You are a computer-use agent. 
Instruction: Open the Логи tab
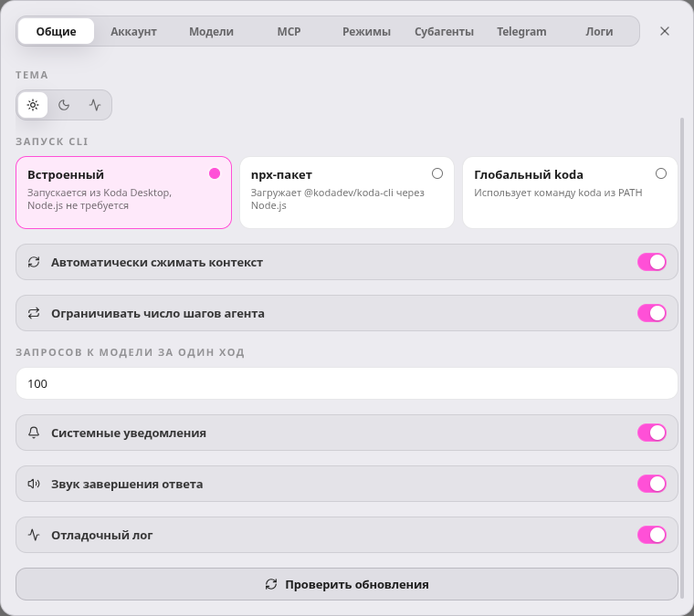[x=599, y=31]
